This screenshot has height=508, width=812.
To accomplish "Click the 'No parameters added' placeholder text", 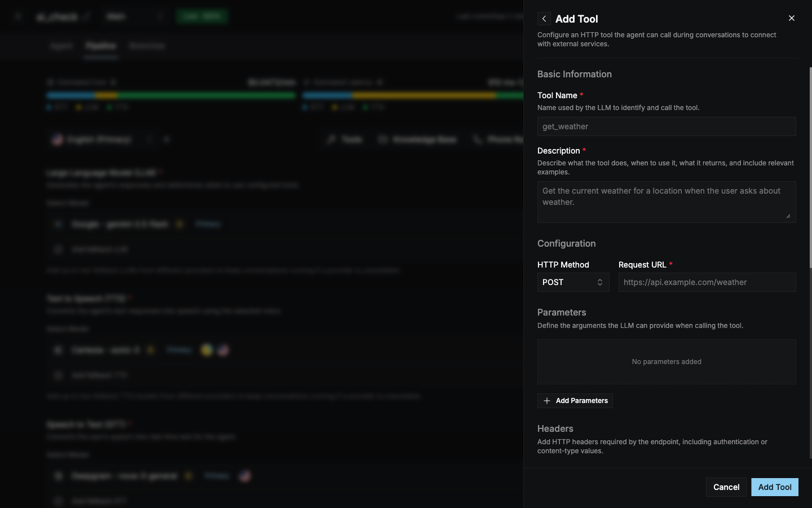I will click(667, 362).
